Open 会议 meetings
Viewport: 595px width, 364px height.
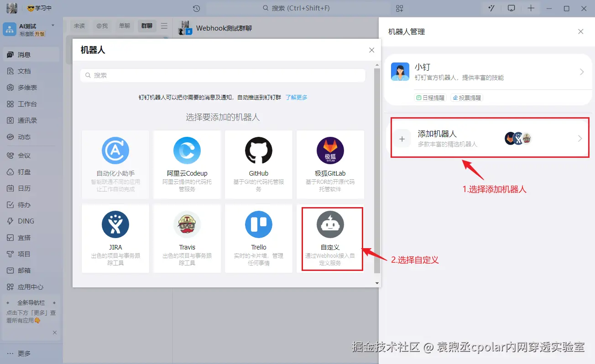(x=30, y=156)
